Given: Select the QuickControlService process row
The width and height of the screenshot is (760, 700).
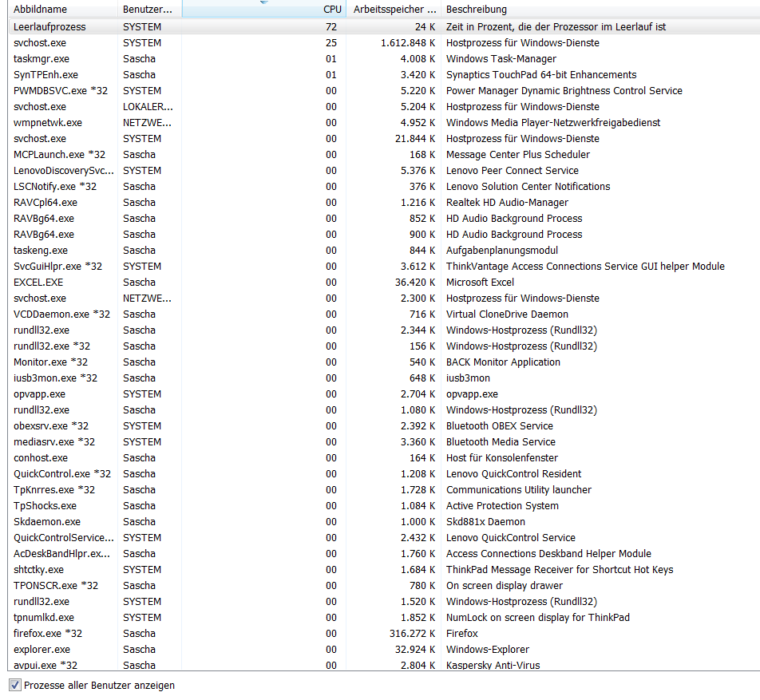Looking at the screenshot, I should tap(384, 538).
